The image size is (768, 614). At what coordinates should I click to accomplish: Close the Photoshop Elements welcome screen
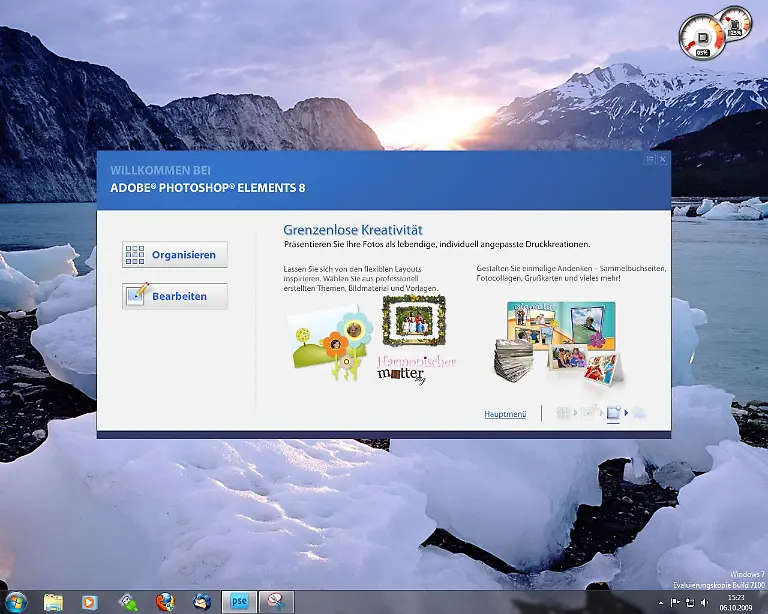[x=662, y=159]
